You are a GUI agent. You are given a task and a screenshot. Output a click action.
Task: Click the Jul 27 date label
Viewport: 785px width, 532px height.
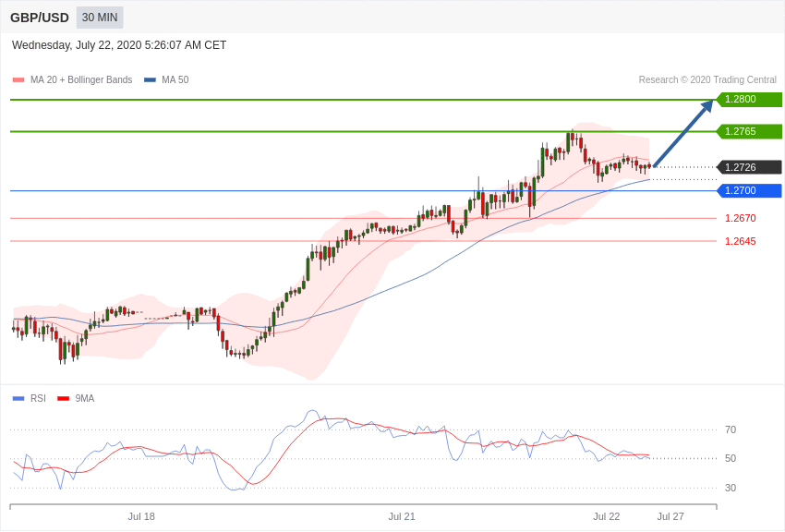pyautogui.click(x=670, y=516)
